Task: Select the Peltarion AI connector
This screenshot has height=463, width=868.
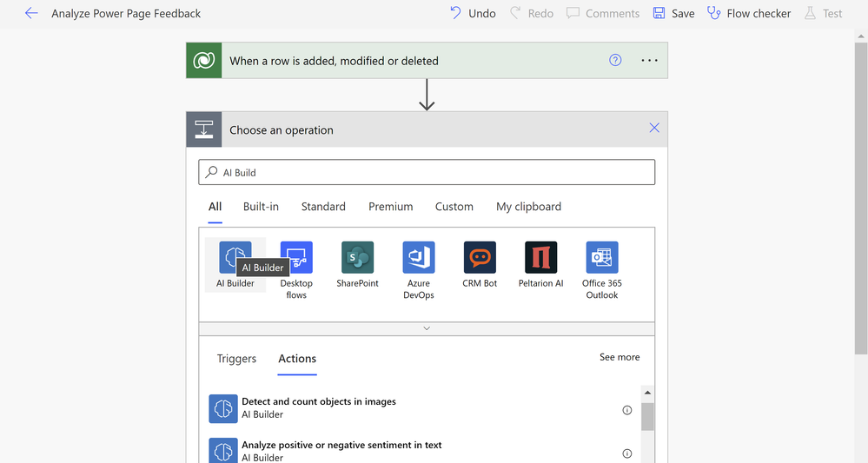Action: tap(540, 264)
